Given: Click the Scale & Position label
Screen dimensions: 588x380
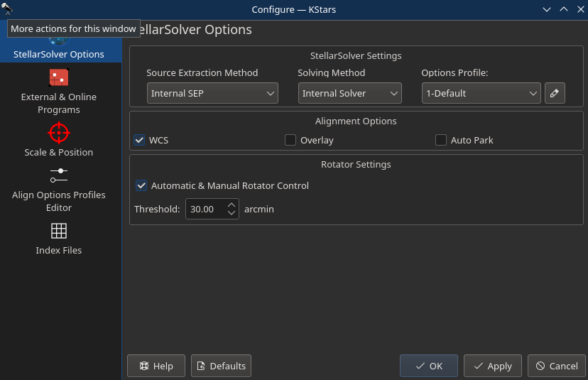Looking at the screenshot, I should 59,152.
